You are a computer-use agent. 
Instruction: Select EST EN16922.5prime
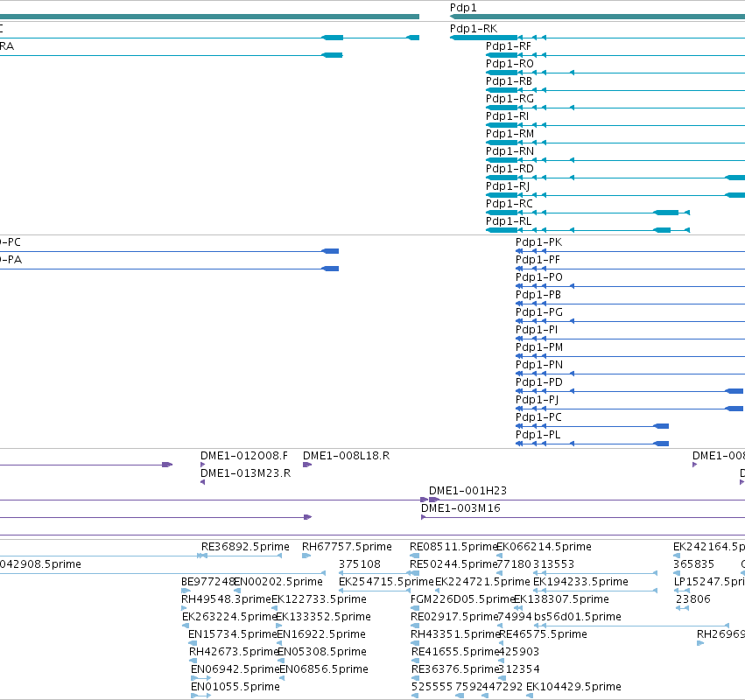321,635
